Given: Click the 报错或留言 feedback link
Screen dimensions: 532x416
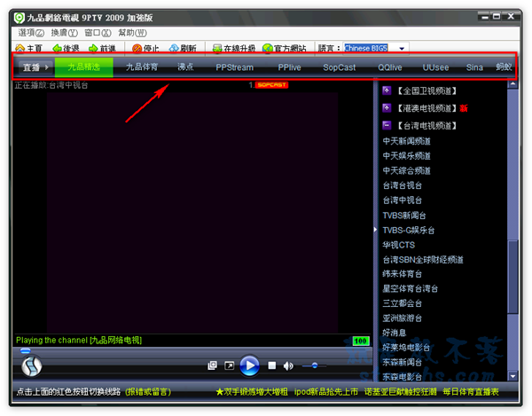Looking at the screenshot, I should pos(148,392).
